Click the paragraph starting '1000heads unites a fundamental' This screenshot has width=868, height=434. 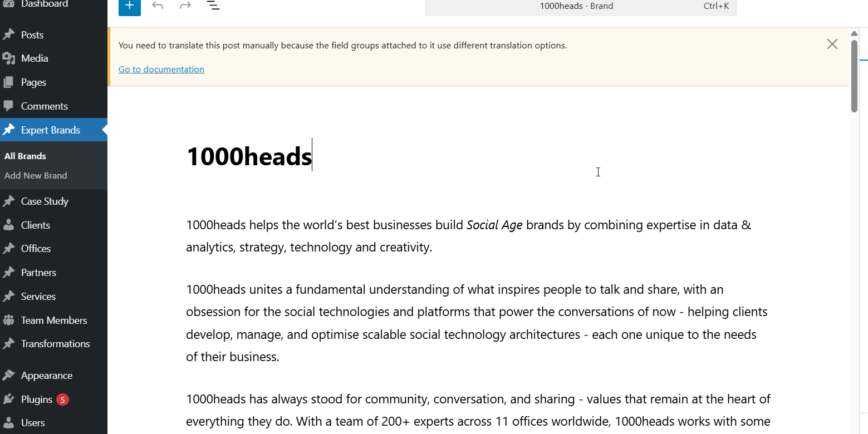pos(478,323)
